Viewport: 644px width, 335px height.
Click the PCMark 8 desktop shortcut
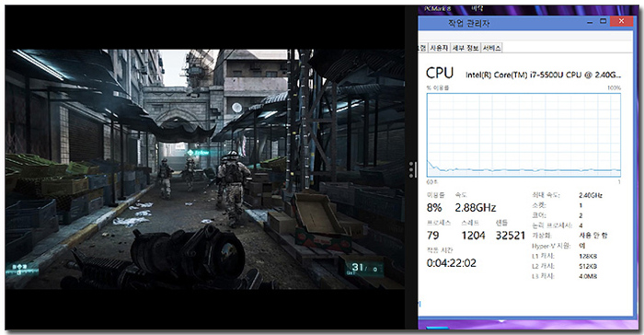[x=437, y=8]
